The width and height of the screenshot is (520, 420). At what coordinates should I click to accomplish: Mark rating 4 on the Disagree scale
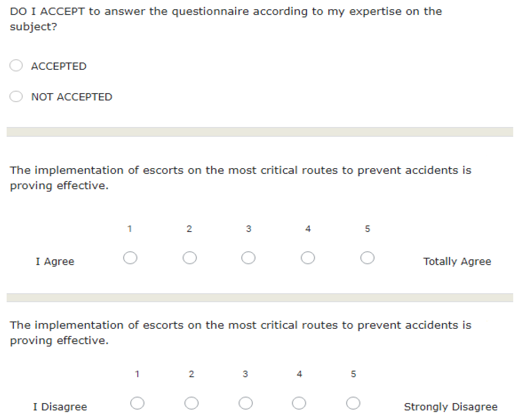click(299, 403)
